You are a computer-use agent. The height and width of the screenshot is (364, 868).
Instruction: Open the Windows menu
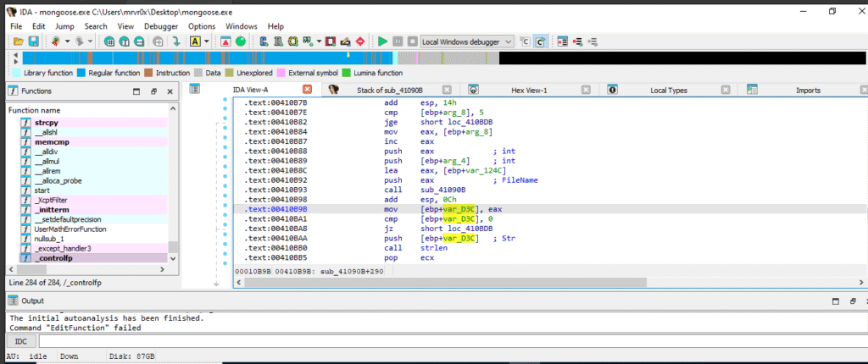click(242, 26)
